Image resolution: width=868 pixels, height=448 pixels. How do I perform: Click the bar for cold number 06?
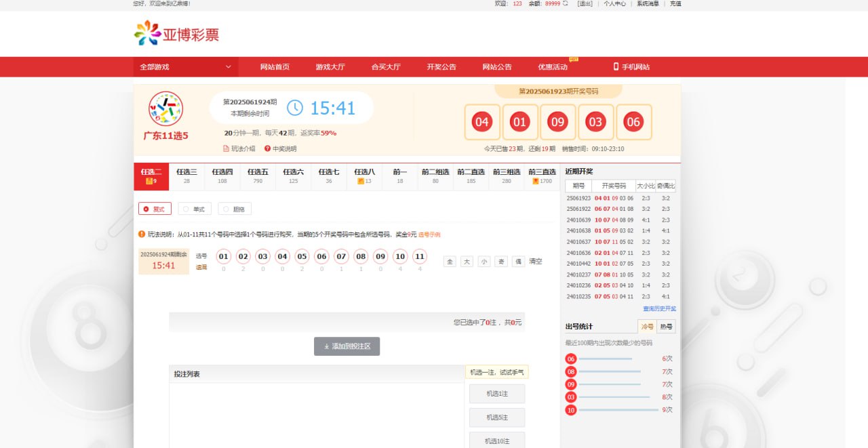(x=605, y=359)
